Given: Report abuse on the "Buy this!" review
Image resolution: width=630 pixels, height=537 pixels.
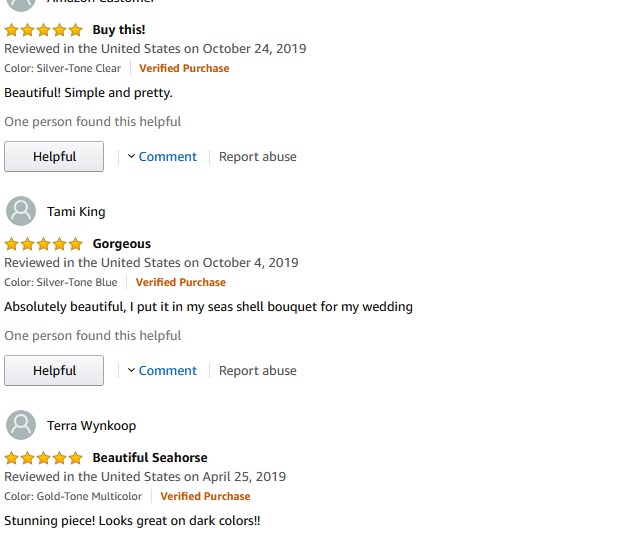Looking at the screenshot, I should [x=257, y=156].
